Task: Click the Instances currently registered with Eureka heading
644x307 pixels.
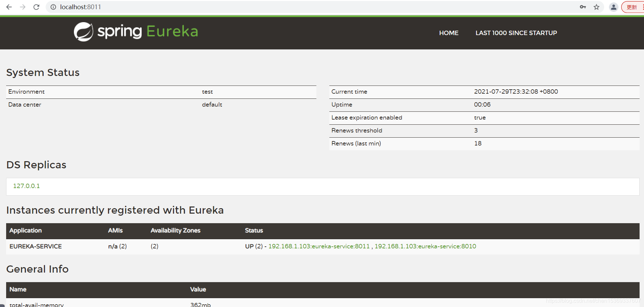Action: click(x=115, y=210)
